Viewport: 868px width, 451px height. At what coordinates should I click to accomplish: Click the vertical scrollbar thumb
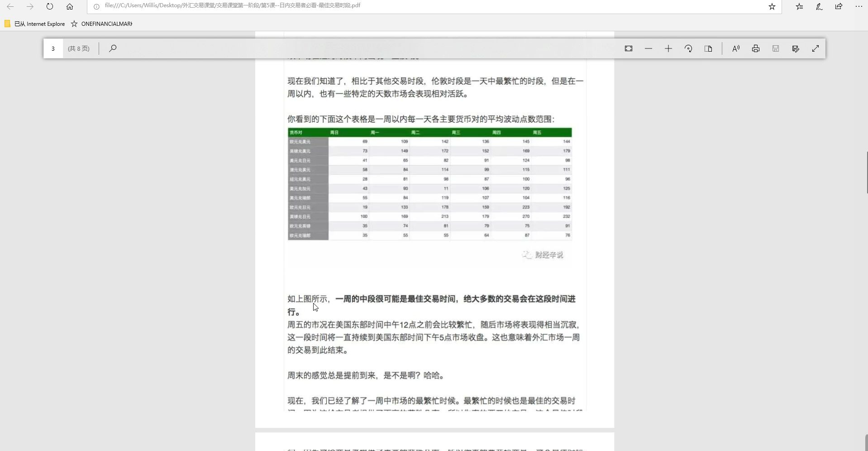867,173
